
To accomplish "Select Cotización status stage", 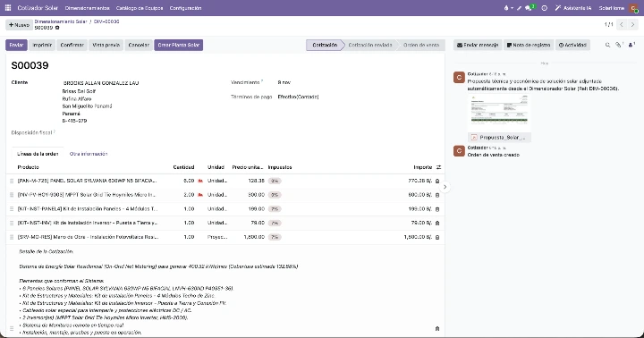I will tap(325, 45).
